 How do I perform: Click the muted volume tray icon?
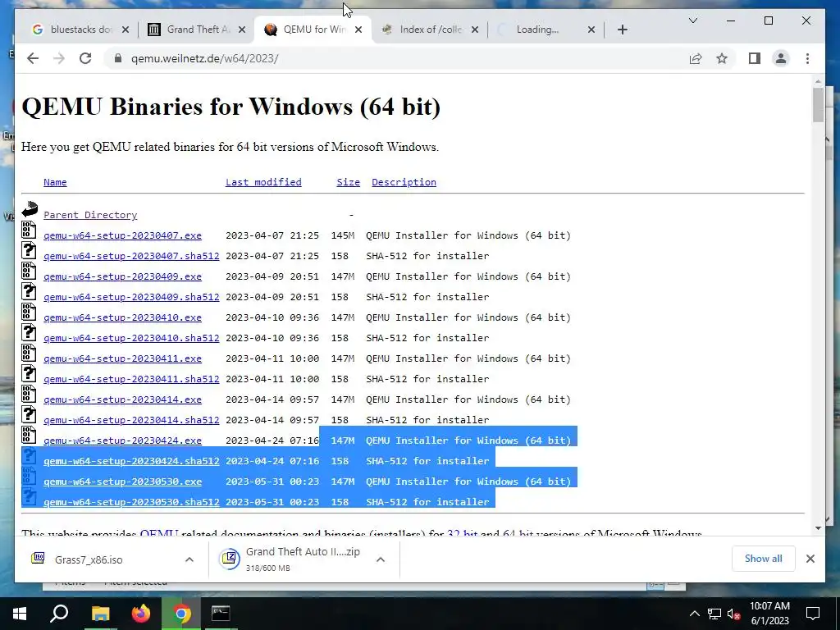pyautogui.click(x=733, y=614)
